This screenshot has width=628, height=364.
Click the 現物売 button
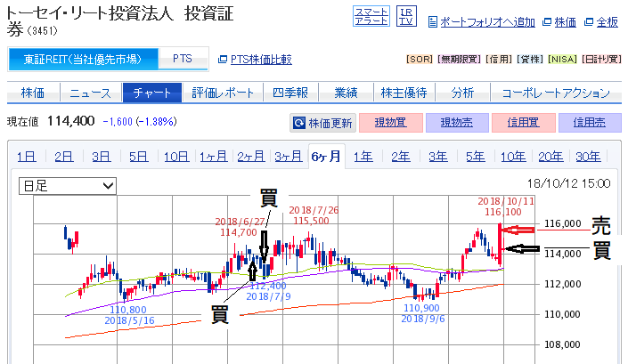pos(457,123)
